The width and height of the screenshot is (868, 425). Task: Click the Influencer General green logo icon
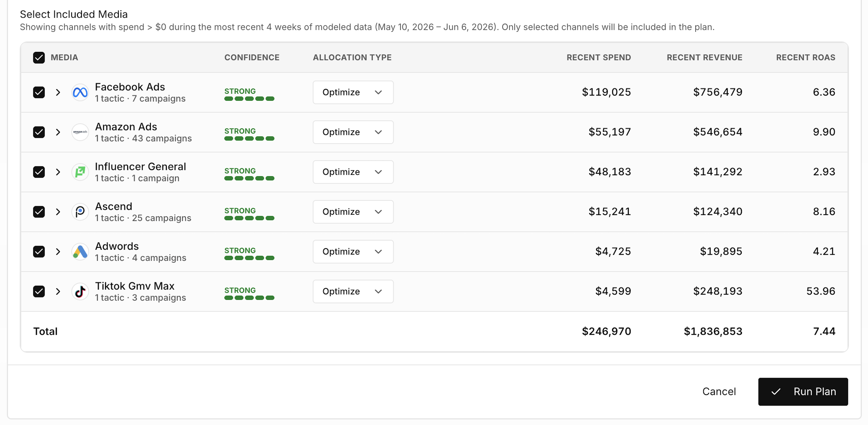[80, 172]
